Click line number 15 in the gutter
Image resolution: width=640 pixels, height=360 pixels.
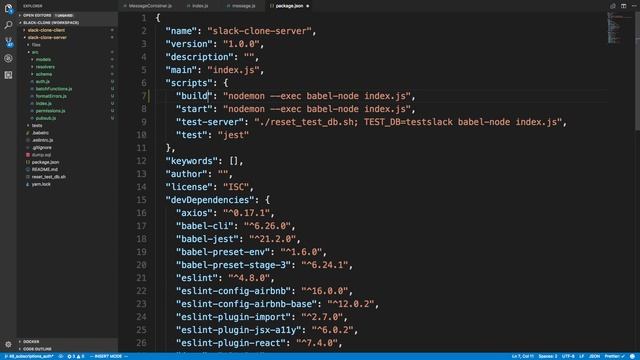point(141,200)
